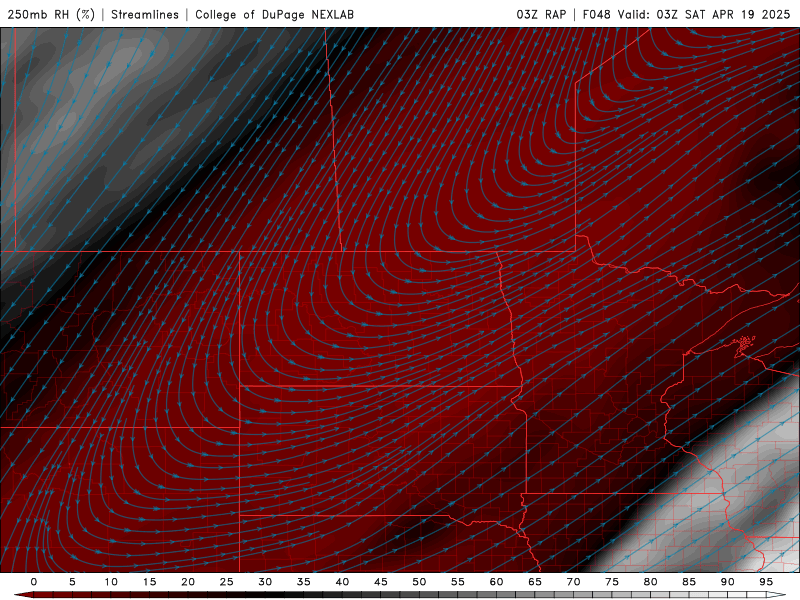Click the "F048" forecast hour label
Viewport: 800px width, 600px height.
click(x=596, y=15)
